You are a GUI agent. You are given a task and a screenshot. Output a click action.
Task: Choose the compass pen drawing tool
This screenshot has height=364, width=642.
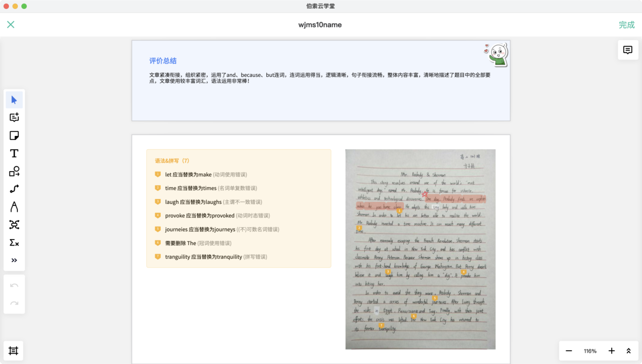14,207
